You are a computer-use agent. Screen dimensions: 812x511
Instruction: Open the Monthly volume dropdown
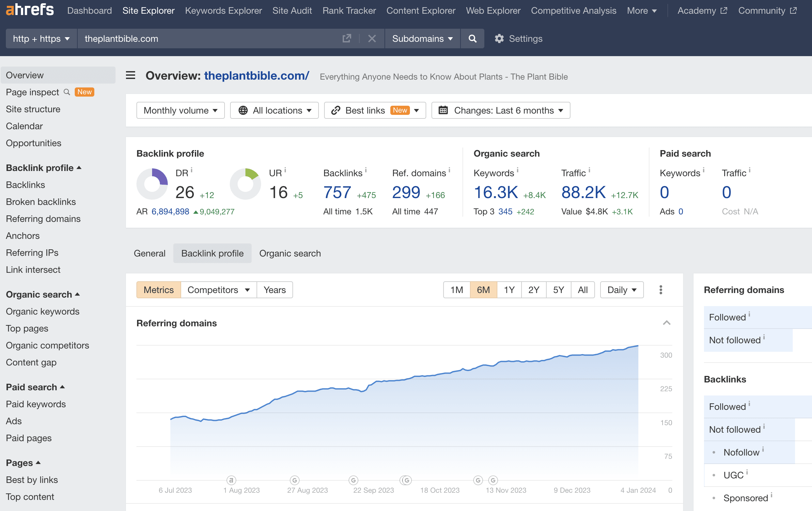(180, 110)
